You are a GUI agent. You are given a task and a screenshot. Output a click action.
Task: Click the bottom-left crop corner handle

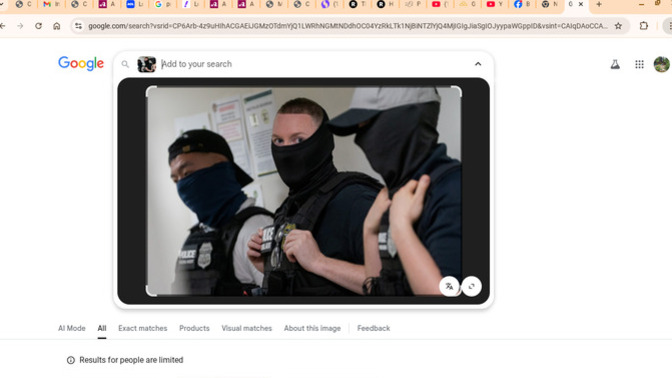tap(150, 291)
